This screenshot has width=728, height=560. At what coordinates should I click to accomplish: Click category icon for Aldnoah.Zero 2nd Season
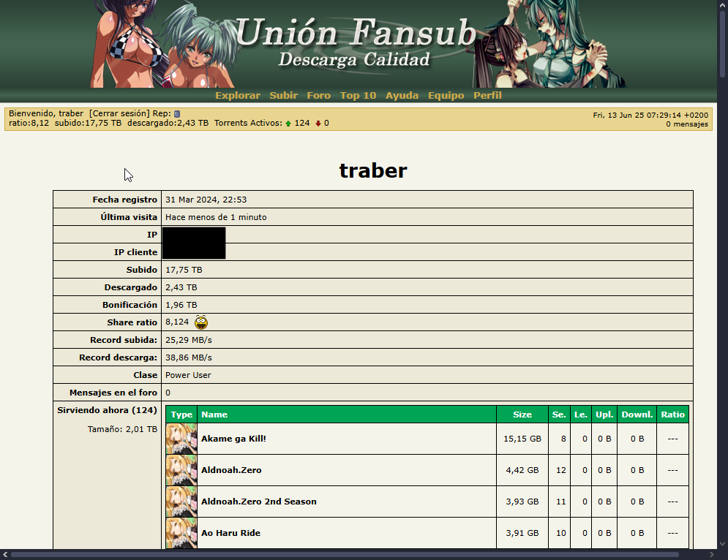tap(181, 502)
